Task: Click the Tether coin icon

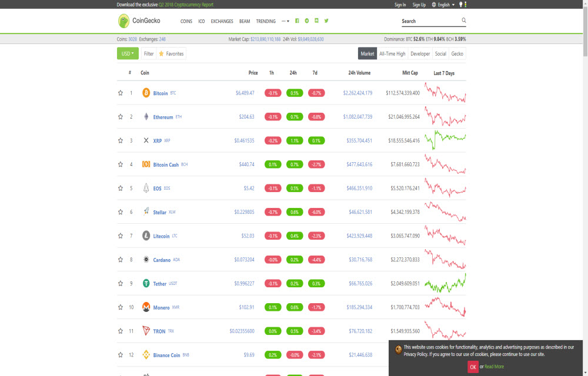Action: pyautogui.click(x=146, y=283)
